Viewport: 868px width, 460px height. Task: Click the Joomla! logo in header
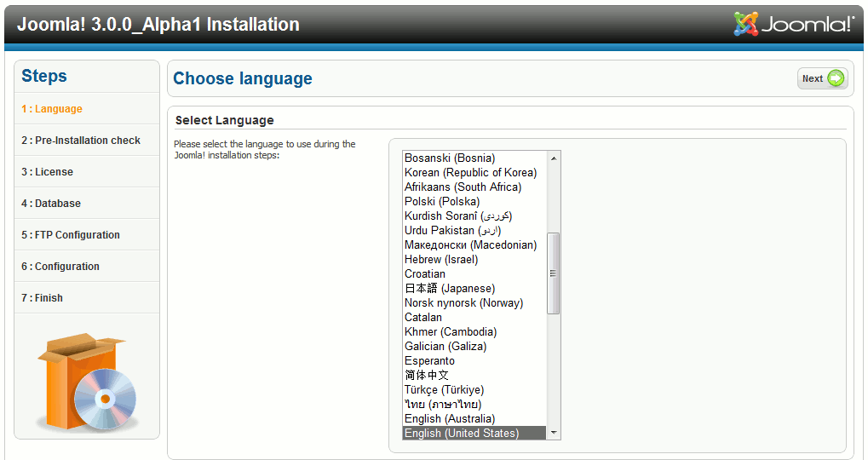click(x=794, y=24)
